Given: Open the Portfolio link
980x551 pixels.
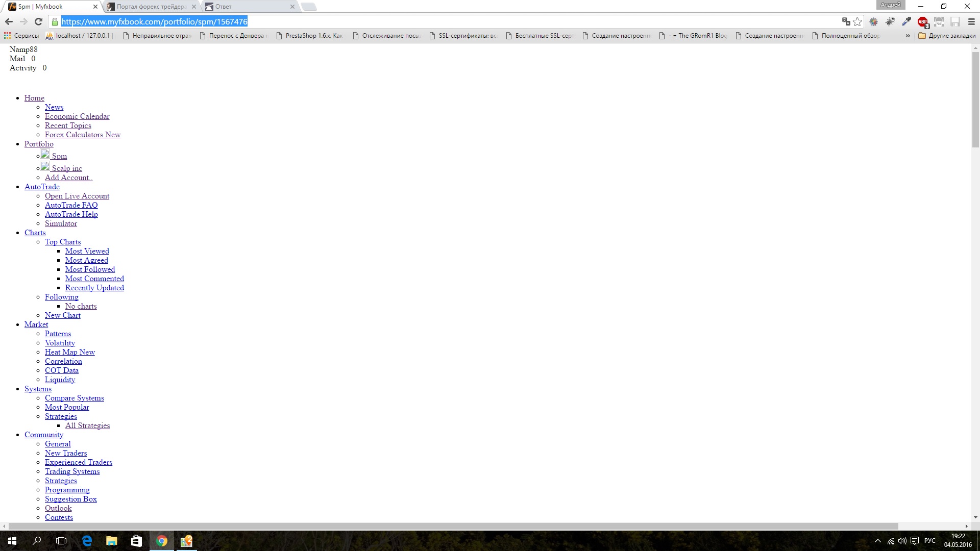Looking at the screenshot, I should pyautogui.click(x=39, y=144).
